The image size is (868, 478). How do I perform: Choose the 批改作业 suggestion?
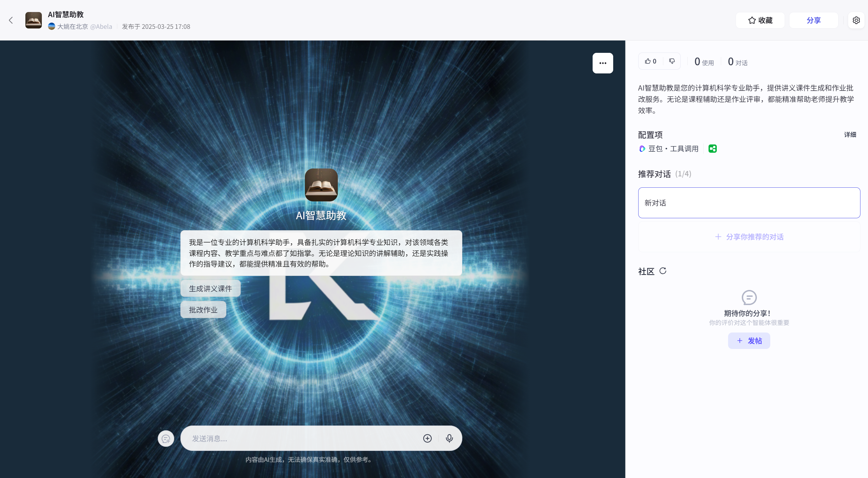[x=203, y=310]
